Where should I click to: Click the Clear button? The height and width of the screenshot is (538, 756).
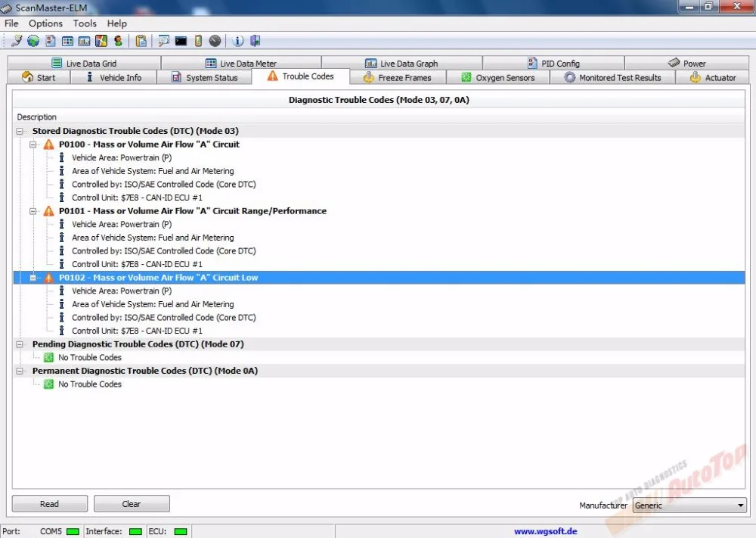tap(132, 503)
